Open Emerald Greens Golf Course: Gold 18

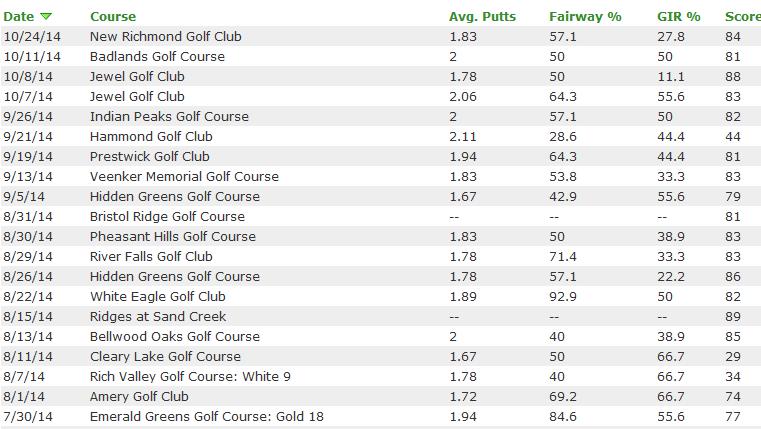(x=206, y=417)
